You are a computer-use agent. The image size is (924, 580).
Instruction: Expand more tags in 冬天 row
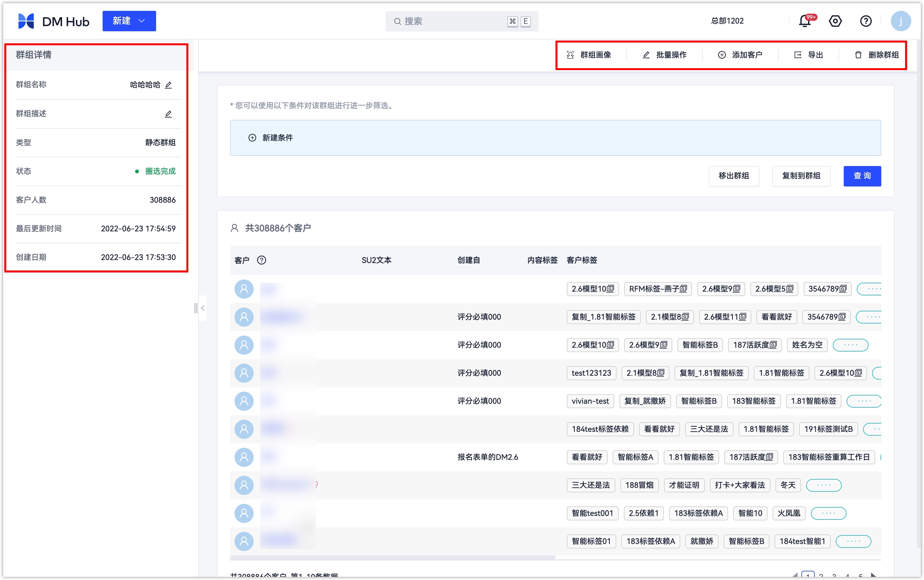[824, 485]
